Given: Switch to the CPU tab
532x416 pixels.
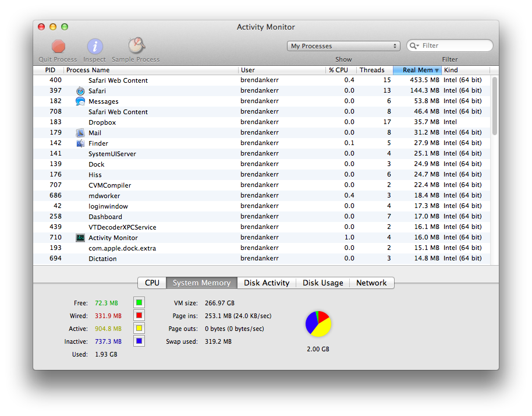Looking at the screenshot, I should (x=152, y=283).
